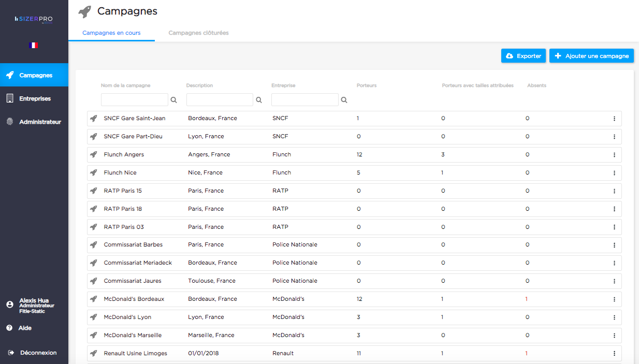
Task: Click rocket icon of McDonald's Bordeaux row
Action: 93,299
